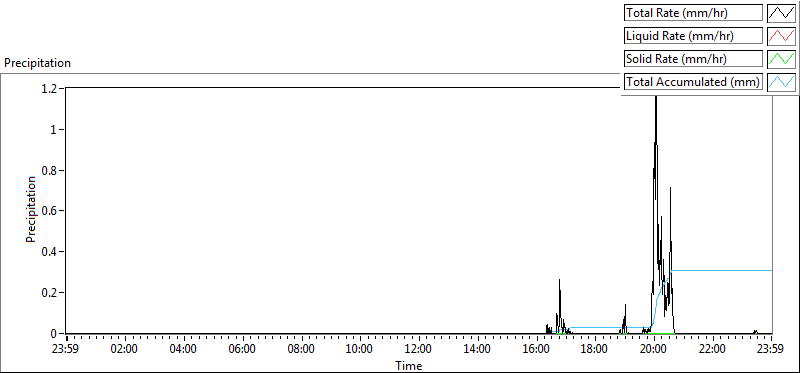Image resolution: width=800 pixels, height=373 pixels.
Task: Click the Liquid Rate red plot swatch
Action: pyautogui.click(x=781, y=36)
